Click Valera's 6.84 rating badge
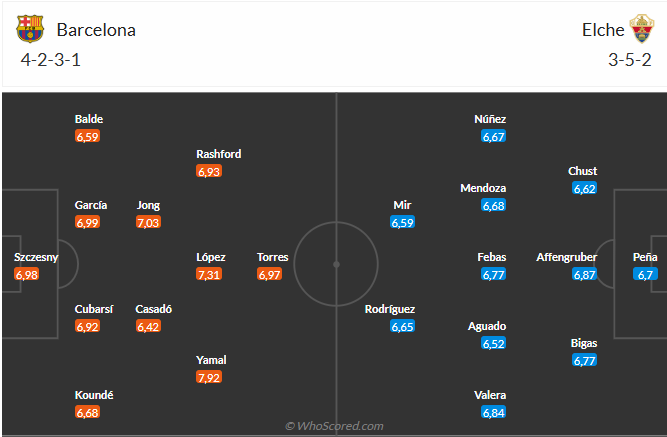The width and height of the screenshot is (667, 437). click(493, 412)
